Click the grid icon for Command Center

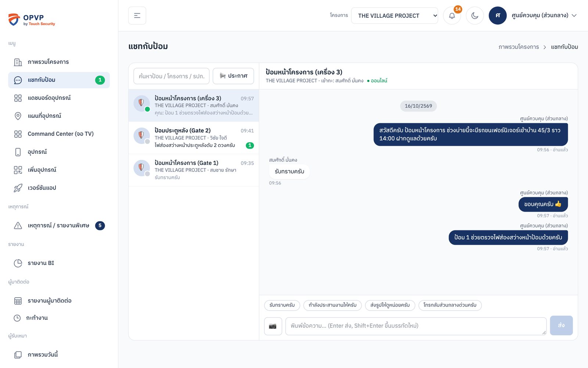[x=18, y=134]
